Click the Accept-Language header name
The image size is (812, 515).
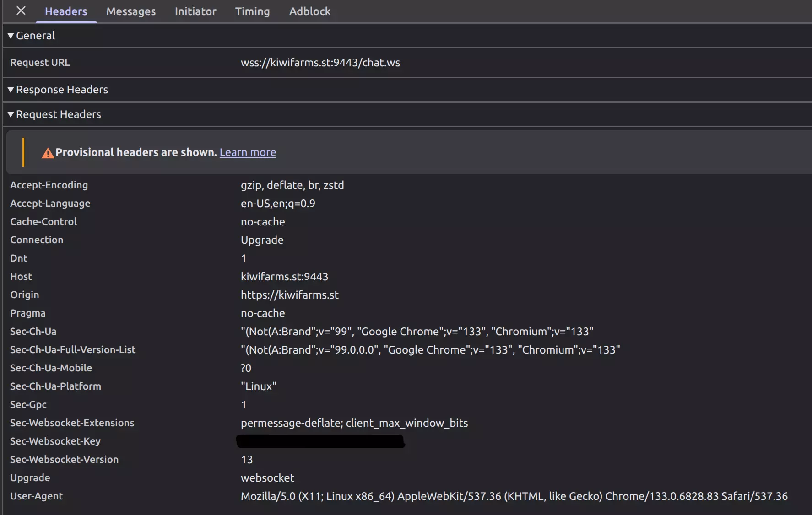click(x=50, y=204)
